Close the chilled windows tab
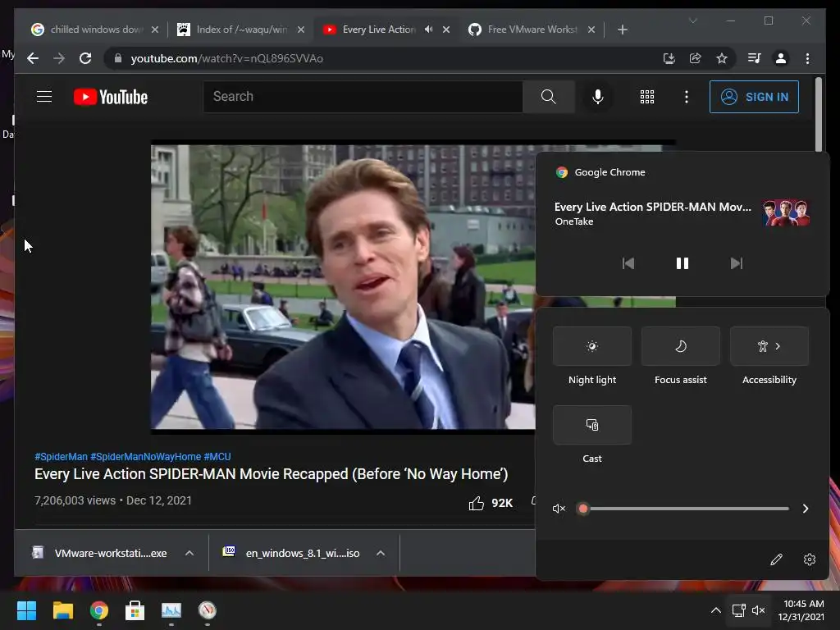Image resolution: width=840 pixels, height=630 pixels. point(155,30)
